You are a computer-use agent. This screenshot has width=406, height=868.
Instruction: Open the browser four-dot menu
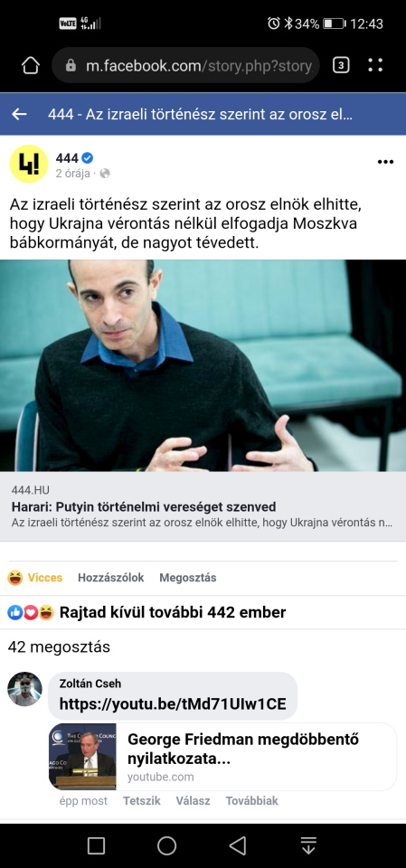point(375,65)
